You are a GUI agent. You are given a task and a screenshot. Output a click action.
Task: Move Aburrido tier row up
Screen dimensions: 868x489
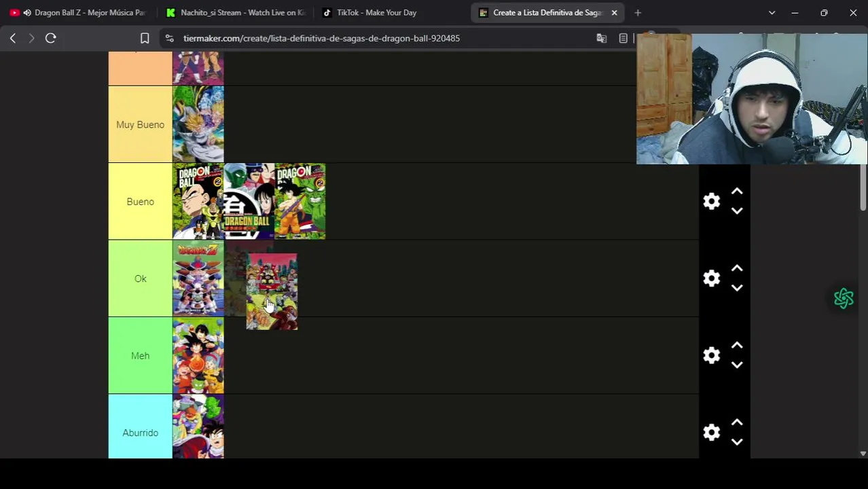[x=737, y=423]
